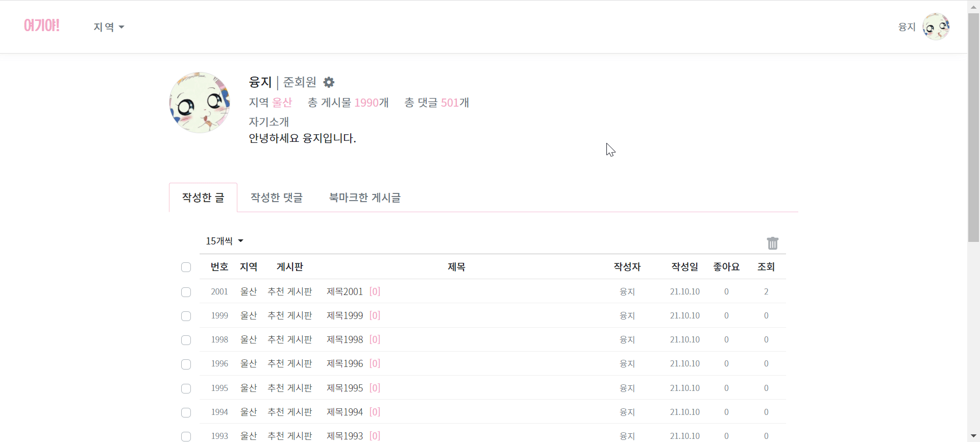
Task: Open post titled 제목1993
Action: (x=345, y=436)
